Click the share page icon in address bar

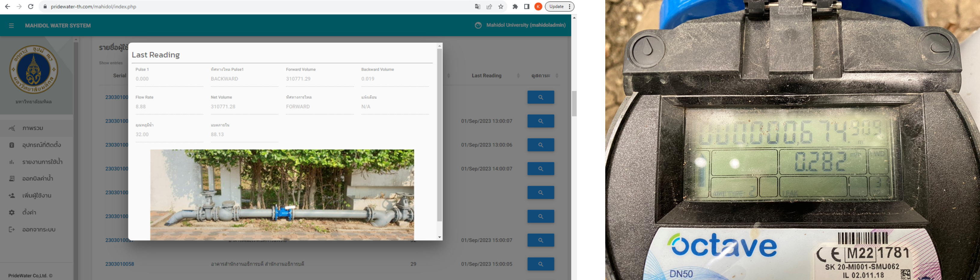tap(489, 7)
